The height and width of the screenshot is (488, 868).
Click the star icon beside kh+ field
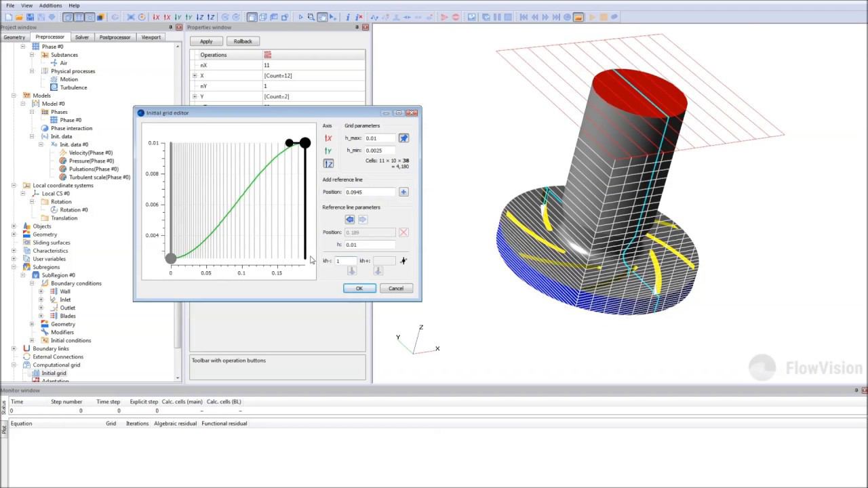tap(403, 261)
